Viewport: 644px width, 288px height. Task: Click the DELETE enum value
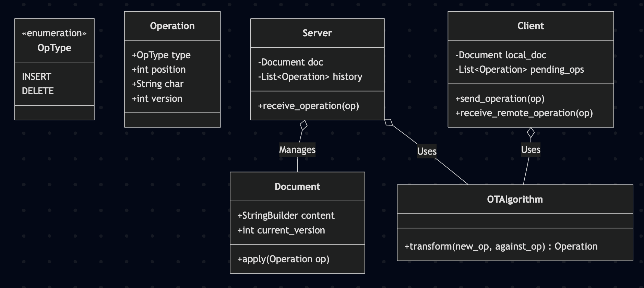tap(38, 91)
